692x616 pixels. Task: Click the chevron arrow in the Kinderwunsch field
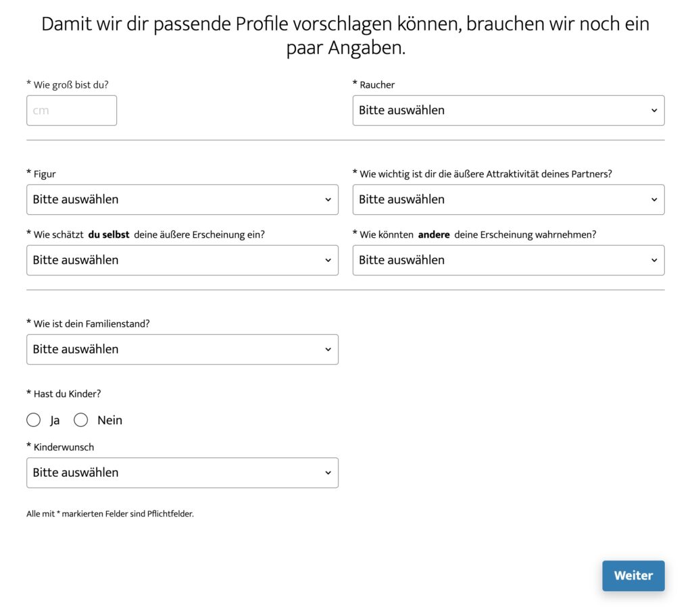pyautogui.click(x=328, y=473)
